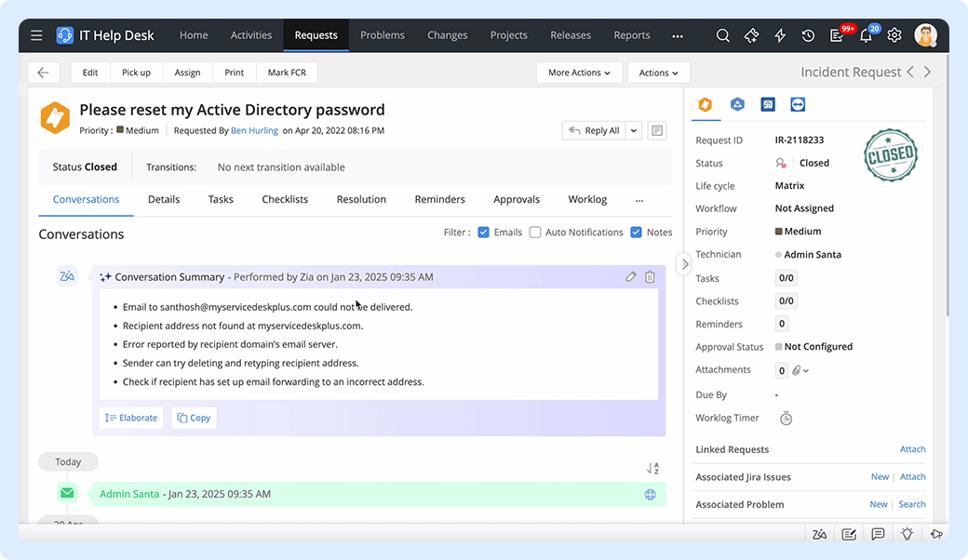The image size is (968, 560).
Task: Expand the Actions dropdown menu
Action: tap(658, 72)
